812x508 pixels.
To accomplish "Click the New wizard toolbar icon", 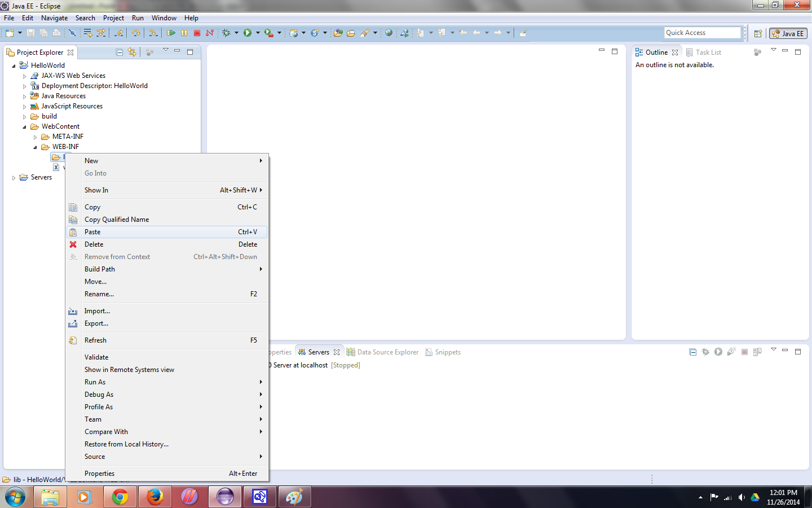I will point(10,33).
